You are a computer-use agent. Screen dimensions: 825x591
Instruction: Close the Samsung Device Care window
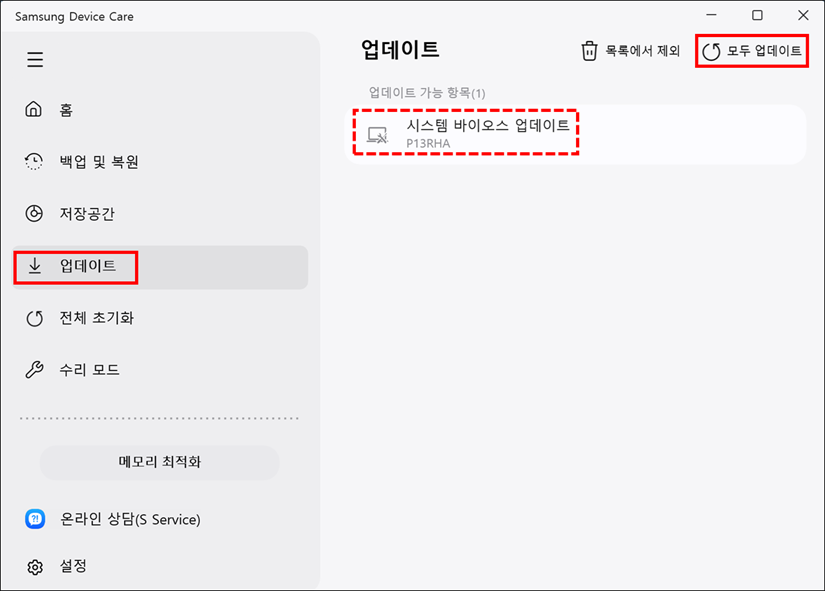(803, 15)
